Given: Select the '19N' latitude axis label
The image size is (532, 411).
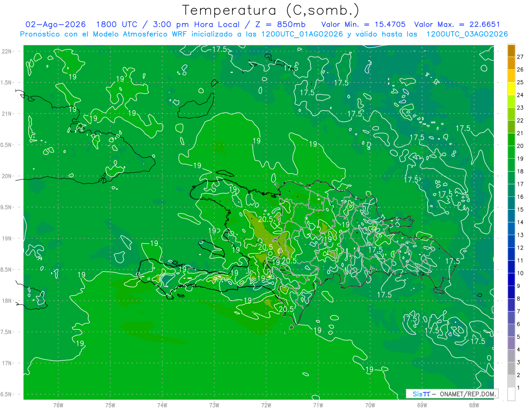Looking at the screenshot, I should tap(7, 239).
